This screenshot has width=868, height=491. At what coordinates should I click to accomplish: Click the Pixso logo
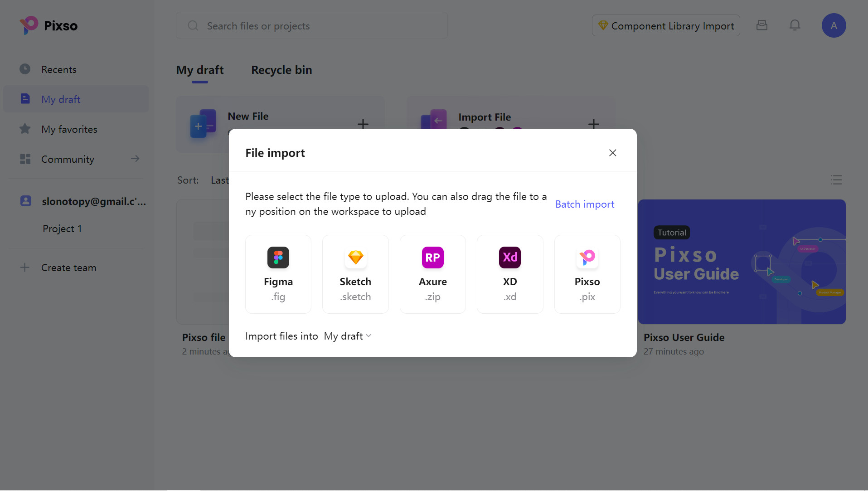48,25
